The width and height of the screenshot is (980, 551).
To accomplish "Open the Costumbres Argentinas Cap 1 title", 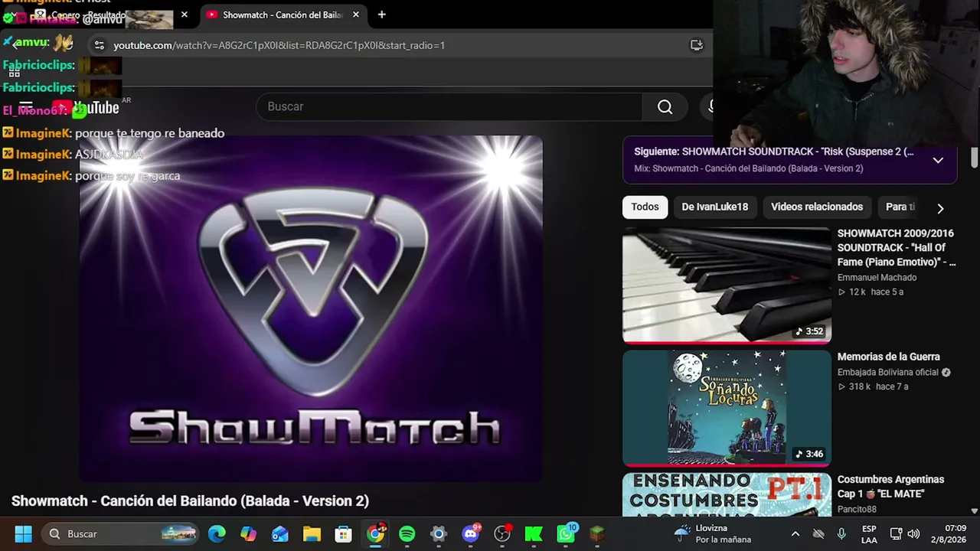I will (x=890, y=487).
